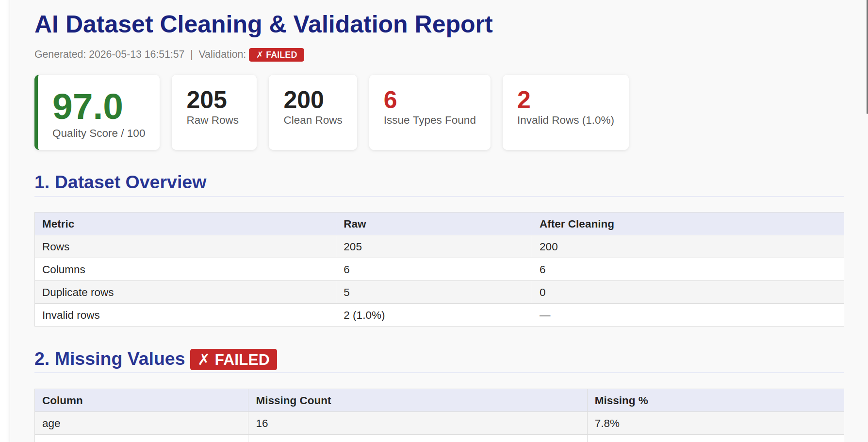Click missing percent 7.8% for age
The height and width of the screenshot is (442, 868).
716,423
